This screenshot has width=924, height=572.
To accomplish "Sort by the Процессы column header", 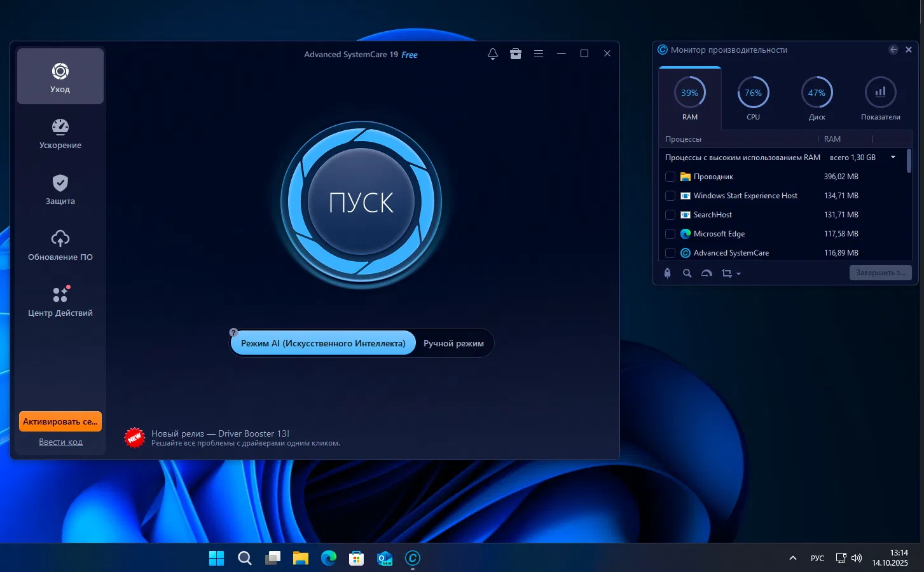I will tap(683, 139).
